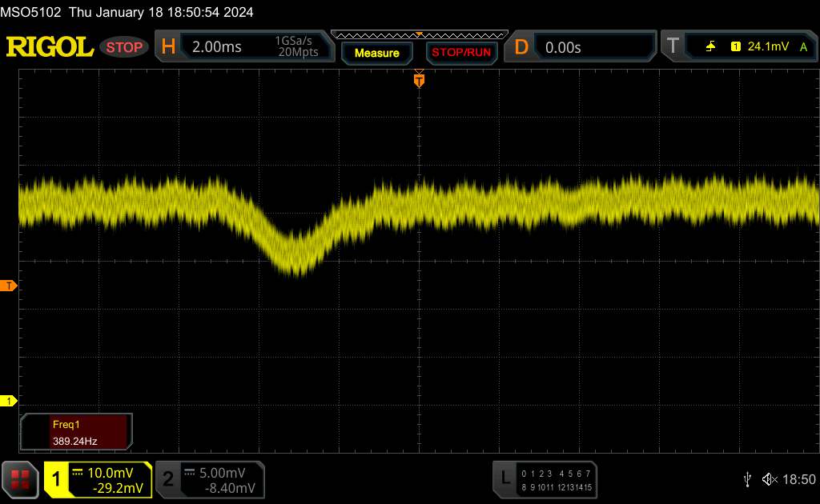Enable channel 2 with the 5.00mV label
This screenshot has width=820, height=504.
coord(210,479)
